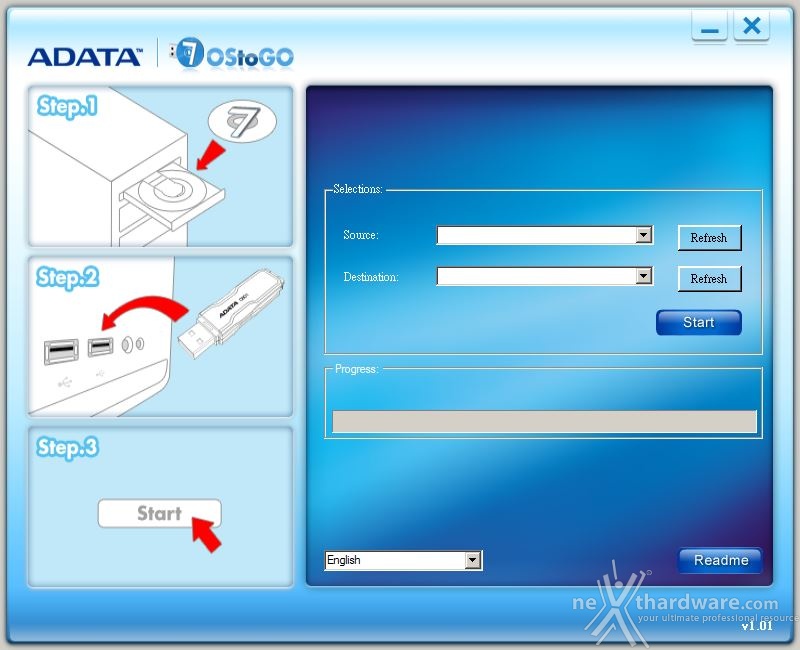Screen dimensions: 800x650
Task: Click the Progress: group label
Action: (x=357, y=369)
